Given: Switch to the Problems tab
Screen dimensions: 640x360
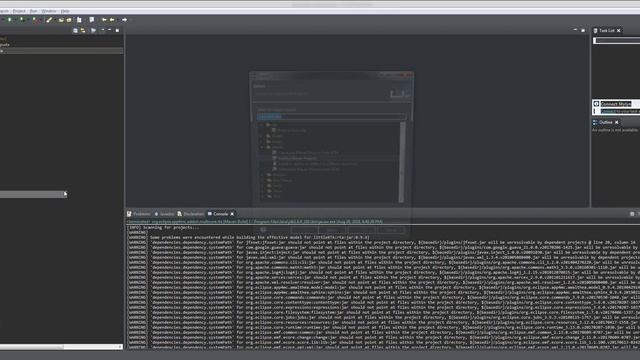Looking at the screenshot, I should coord(139,214).
